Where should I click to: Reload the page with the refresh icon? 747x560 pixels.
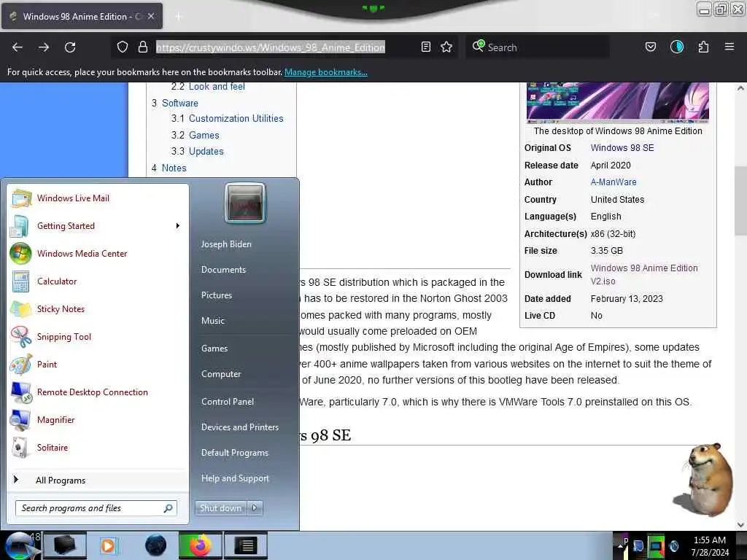tap(70, 47)
